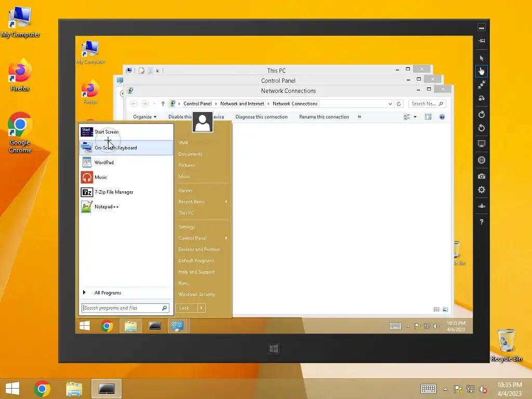Open WordPad from the start menu
The height and width of the screenshot is (399, 532).
tap(126, 162)
